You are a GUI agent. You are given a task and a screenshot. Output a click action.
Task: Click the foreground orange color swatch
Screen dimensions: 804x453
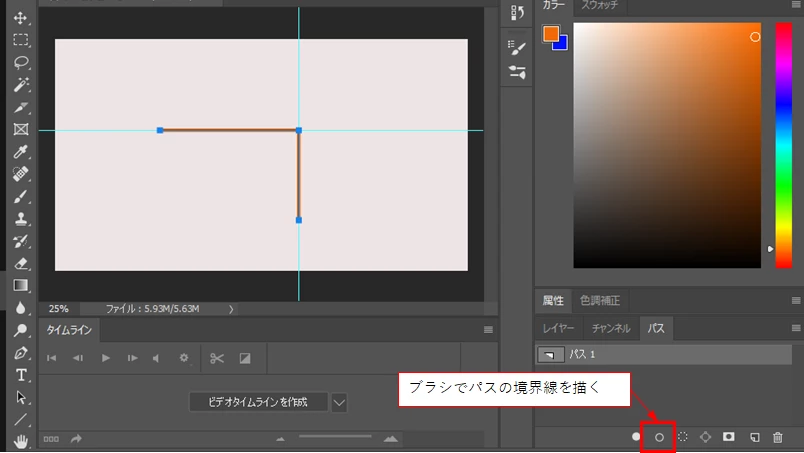pyautogui.click(x=550, y=33)
